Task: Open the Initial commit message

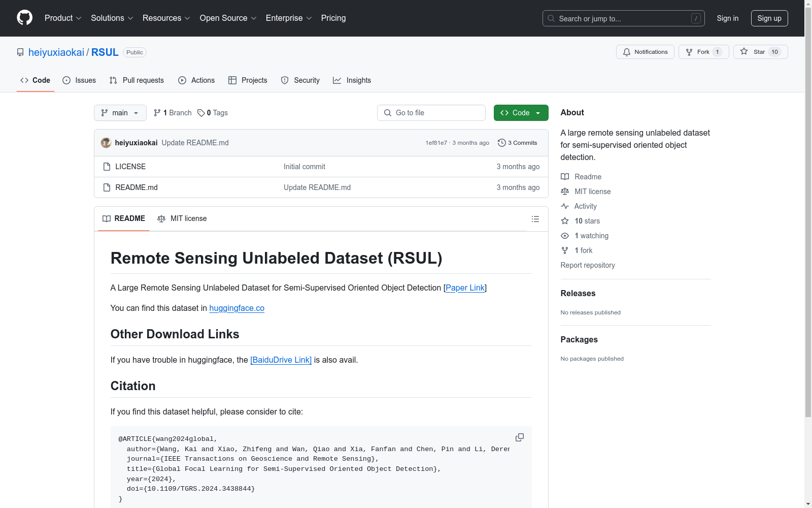Action: [304, 167]
